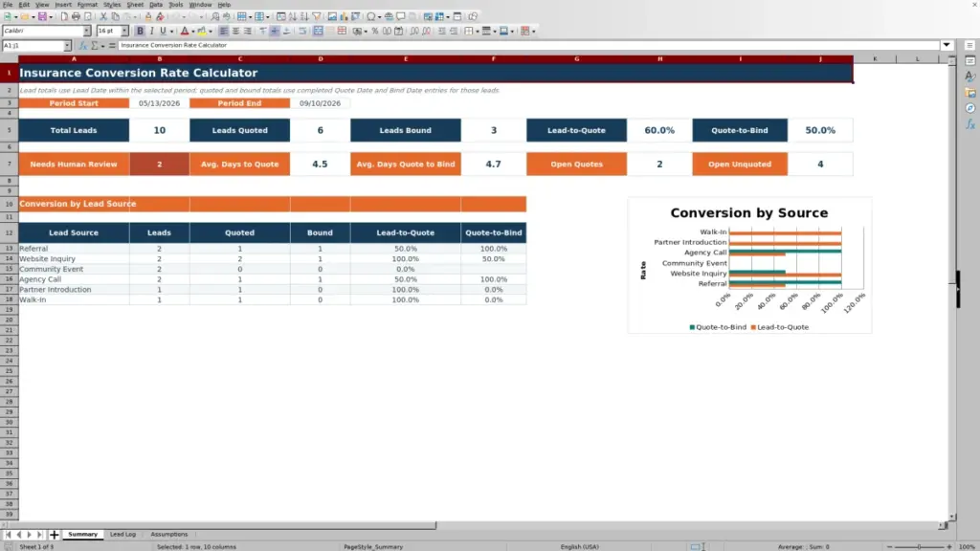Open the Data menu
This screenshot has width=980, height=551.
pos(156,5)
